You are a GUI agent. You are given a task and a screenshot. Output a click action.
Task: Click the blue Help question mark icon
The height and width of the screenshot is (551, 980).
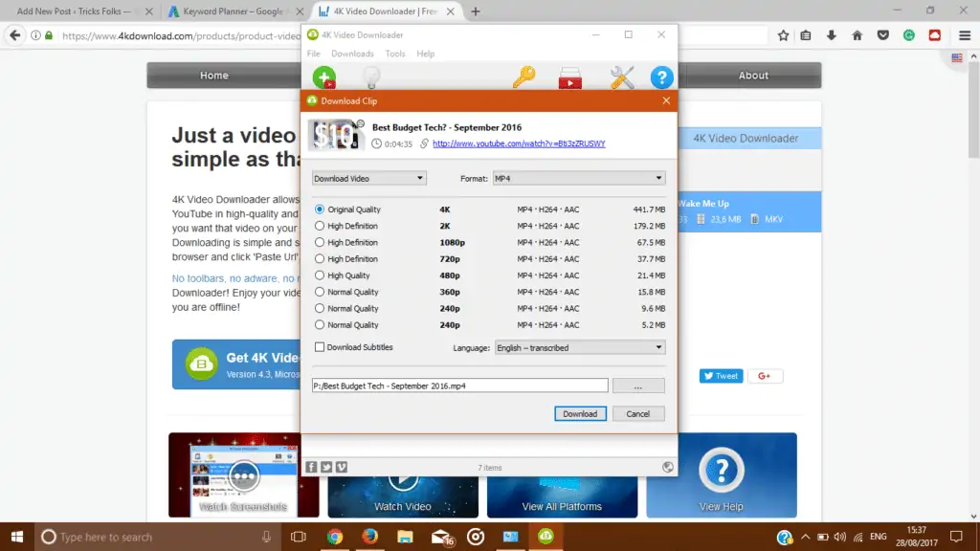[662, 77]
